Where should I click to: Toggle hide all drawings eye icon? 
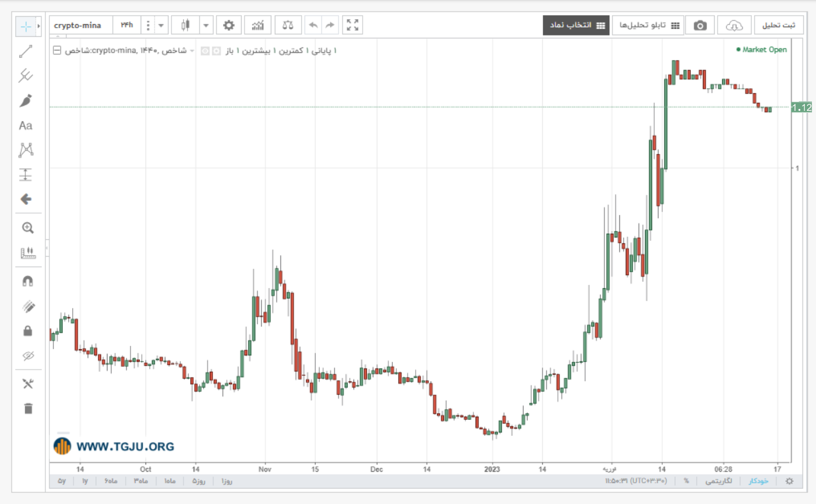28,356
